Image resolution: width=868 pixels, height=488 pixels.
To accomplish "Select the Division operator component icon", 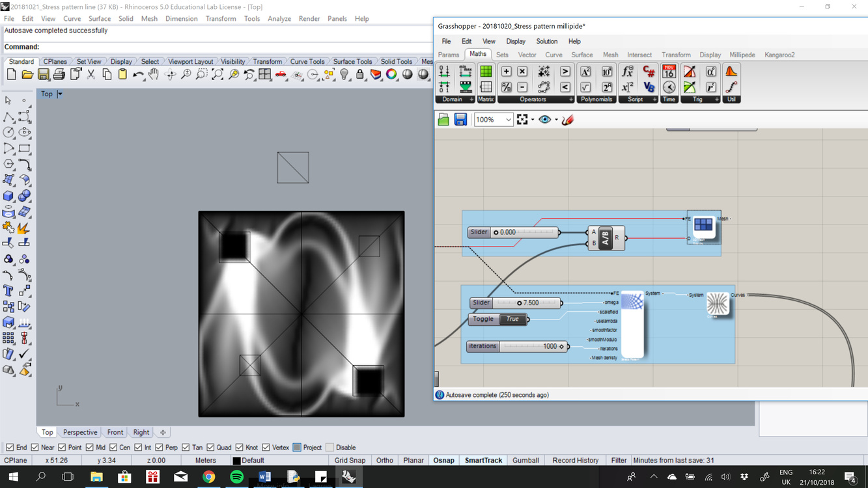I will point(506,87).
